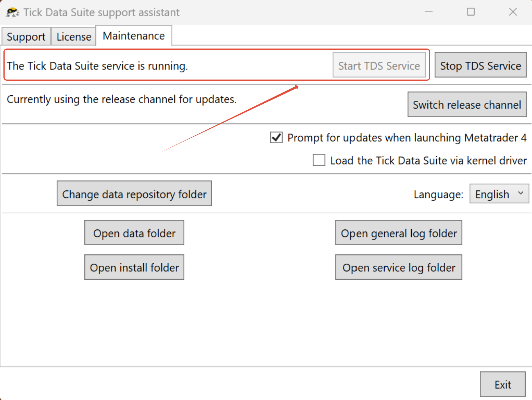Stop the TDS Service
Image resolution: width=532 pixels, height=400 pixels.
(481, 65)
